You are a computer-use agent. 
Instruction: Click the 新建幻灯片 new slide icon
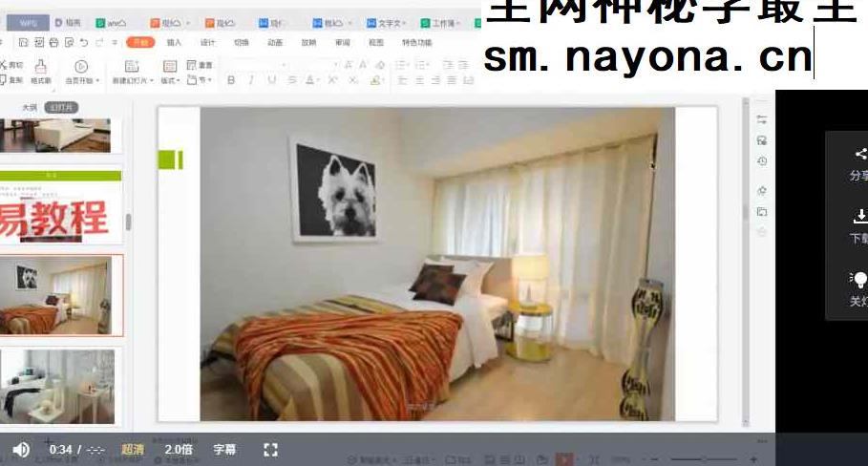coord(132,67)
